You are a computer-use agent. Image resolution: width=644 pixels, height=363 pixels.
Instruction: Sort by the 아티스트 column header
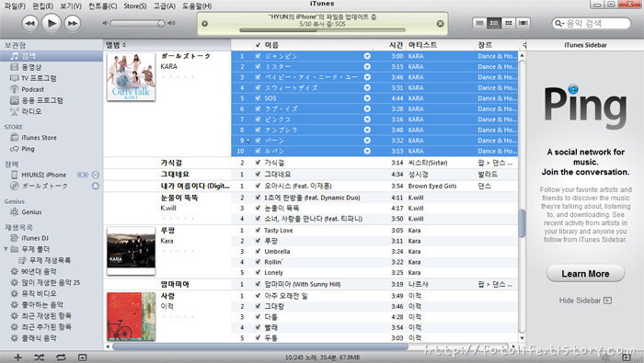pyautogui.click(x=422, y=45)
